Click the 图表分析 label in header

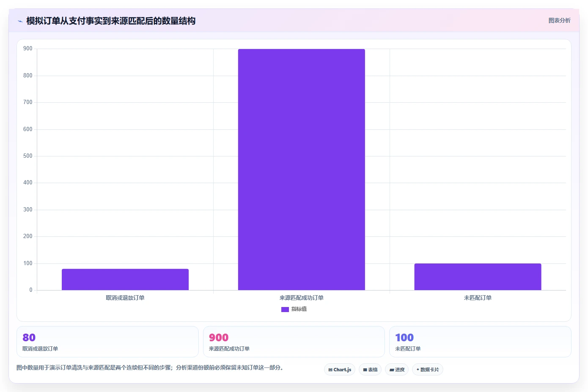coord(559,20)
